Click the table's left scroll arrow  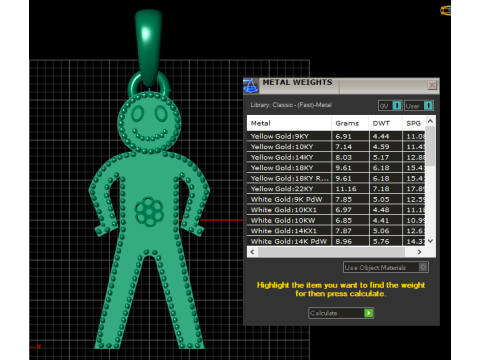[252, 252]
